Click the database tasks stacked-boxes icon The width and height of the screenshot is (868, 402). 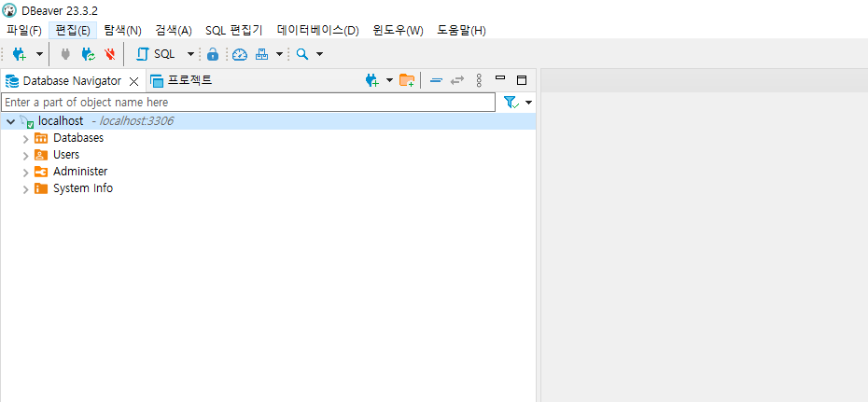click(262, 54)
